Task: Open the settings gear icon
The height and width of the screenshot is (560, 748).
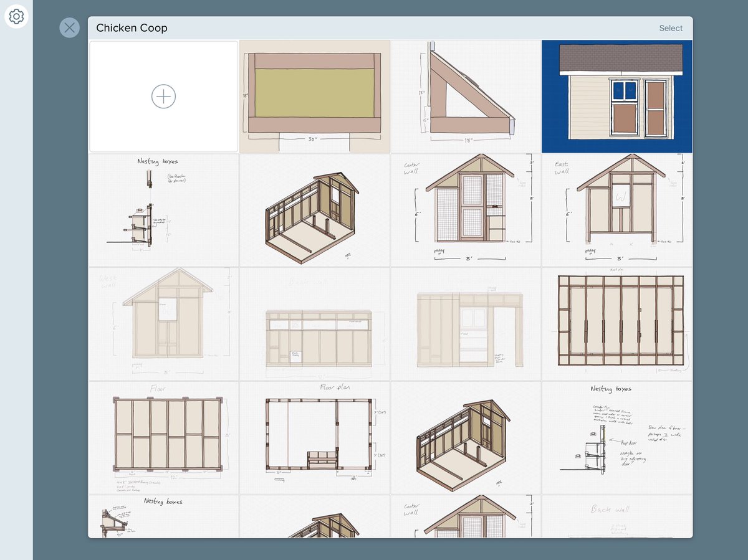Action: coord(16,16)
